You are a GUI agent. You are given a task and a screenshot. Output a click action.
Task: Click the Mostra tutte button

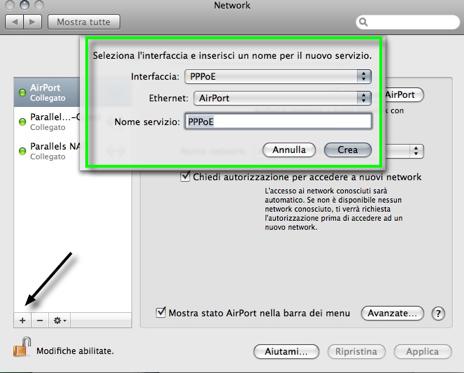(x=84, y=22)
